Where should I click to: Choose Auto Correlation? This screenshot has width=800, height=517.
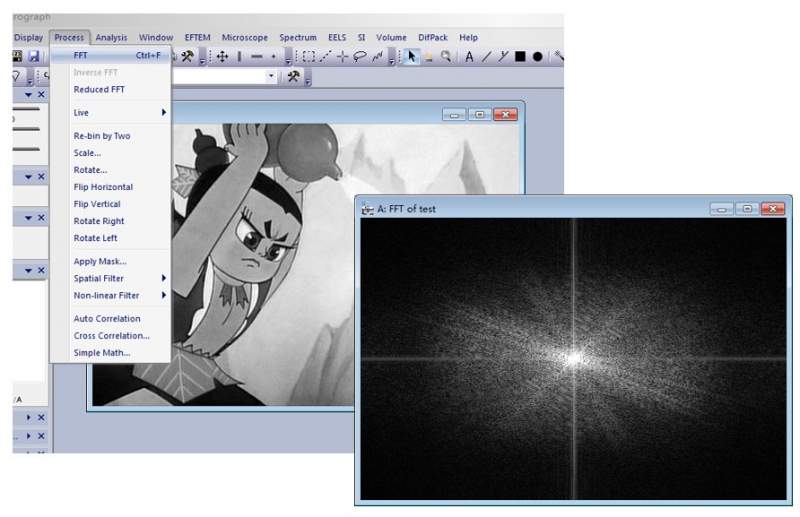(111, 318)
